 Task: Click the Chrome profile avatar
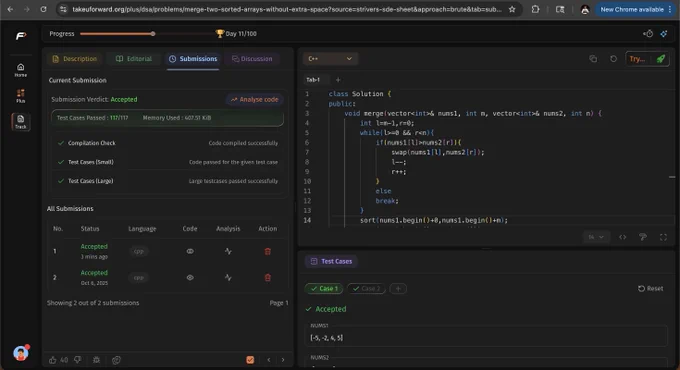[585, 9]
